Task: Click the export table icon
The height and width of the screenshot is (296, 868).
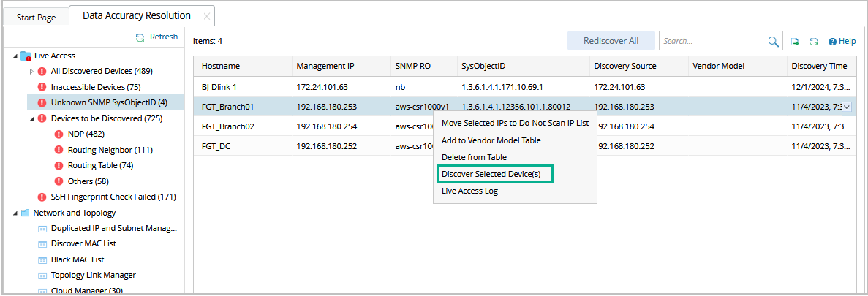Action: click(x=795, y=42)
